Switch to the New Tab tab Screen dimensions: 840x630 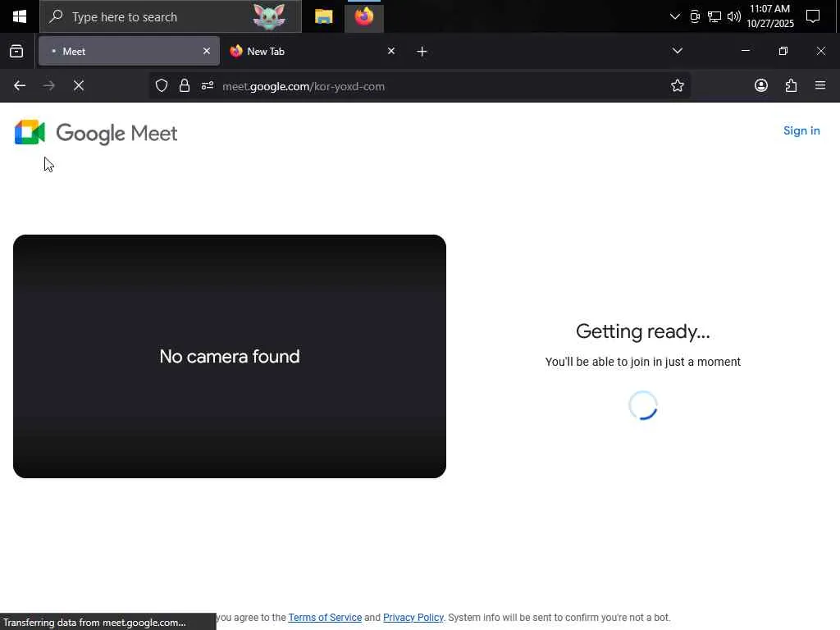[x=313, y=51]
